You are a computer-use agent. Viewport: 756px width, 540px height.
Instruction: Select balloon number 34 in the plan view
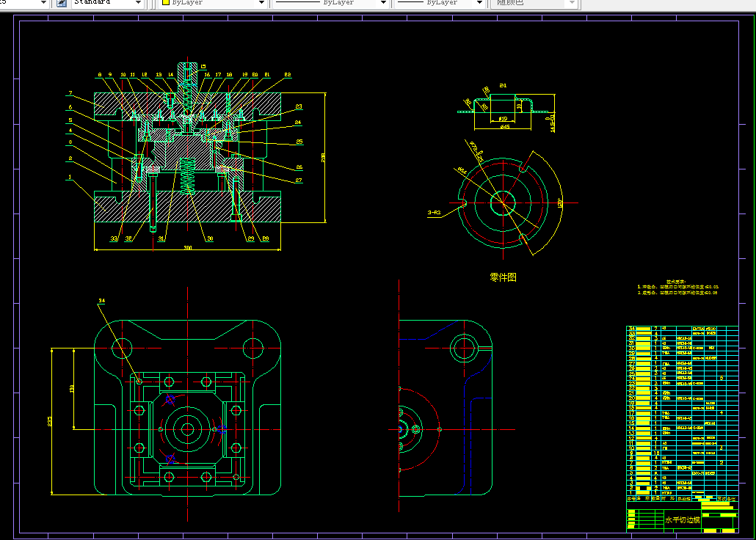(x=101, y=301)
